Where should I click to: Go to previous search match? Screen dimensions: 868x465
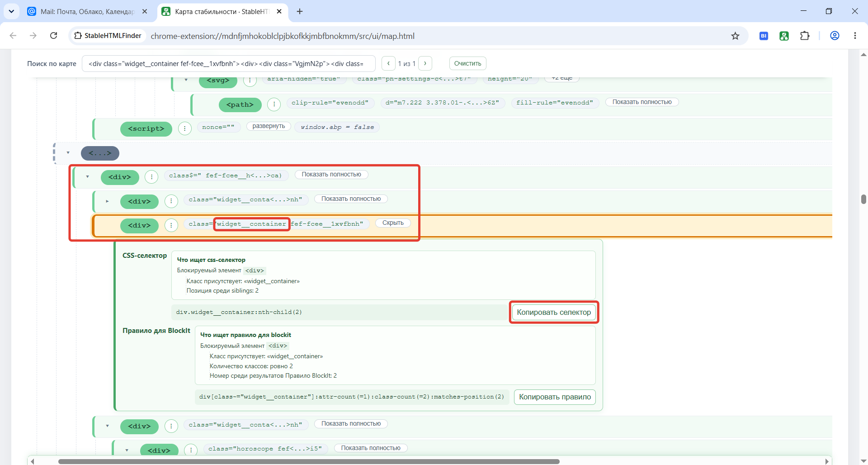(388, 63)
